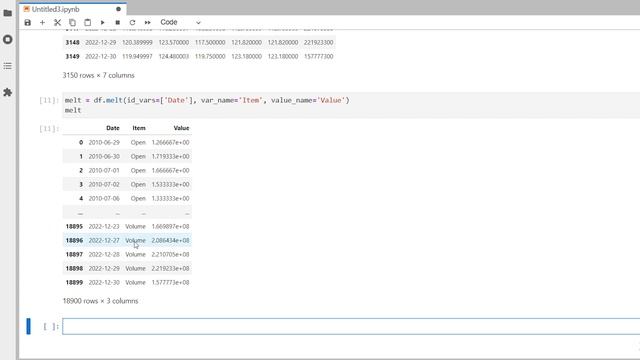The height and width of the screenshot is (360, 640).
Task: Copy the selected cell
Action: coord(72,22)
